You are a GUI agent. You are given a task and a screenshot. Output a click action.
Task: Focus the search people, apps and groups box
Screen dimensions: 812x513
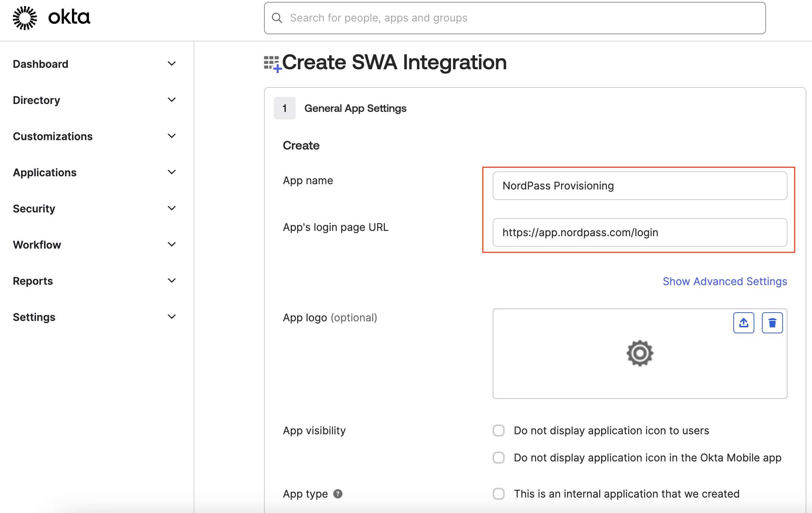(515, 18)
